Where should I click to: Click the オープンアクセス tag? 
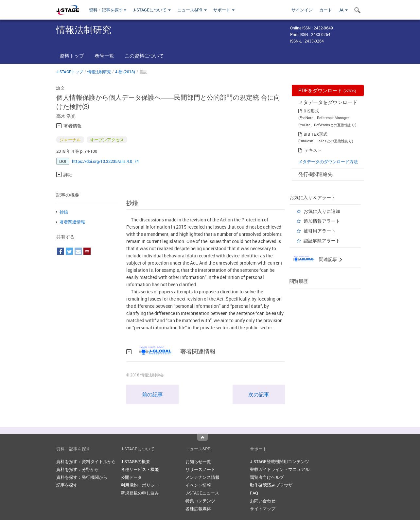tap(107, 140)
